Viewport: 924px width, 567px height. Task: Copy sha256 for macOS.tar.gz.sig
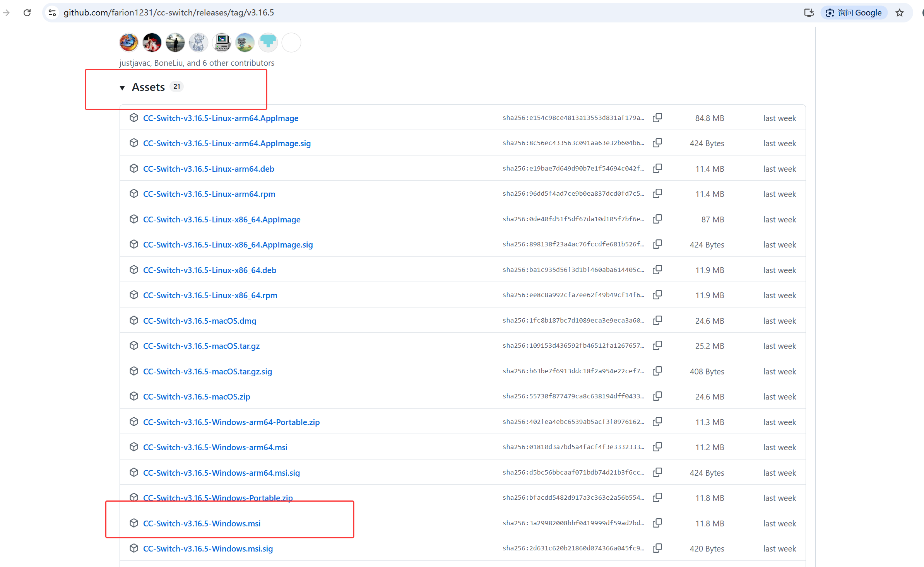[657, 371]
